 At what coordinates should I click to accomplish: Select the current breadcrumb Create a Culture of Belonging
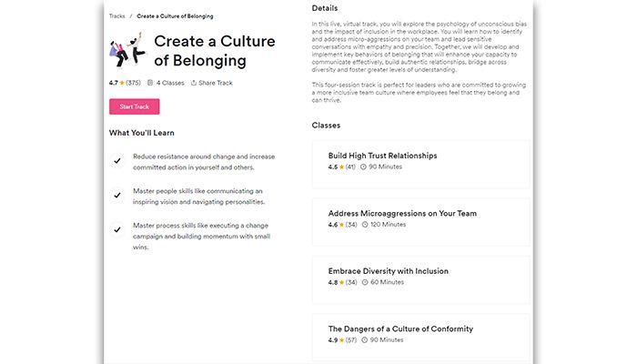[175, 15]
